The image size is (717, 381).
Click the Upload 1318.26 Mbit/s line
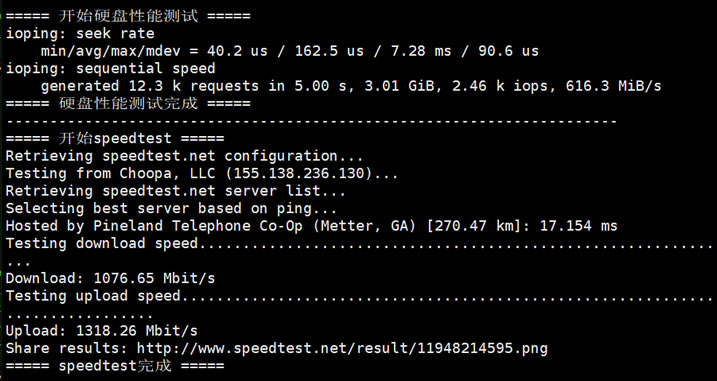pos(102,331)
